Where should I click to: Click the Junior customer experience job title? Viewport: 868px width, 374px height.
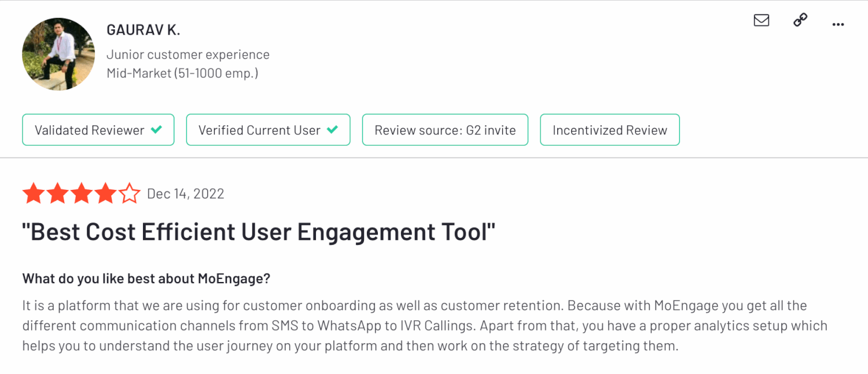tap(188, 54)
